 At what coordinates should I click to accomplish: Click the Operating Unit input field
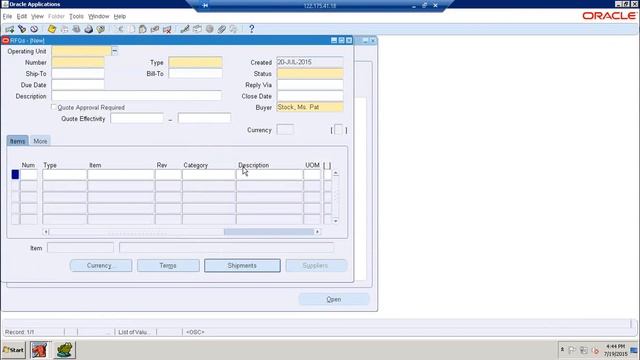(x=81, y=51)
